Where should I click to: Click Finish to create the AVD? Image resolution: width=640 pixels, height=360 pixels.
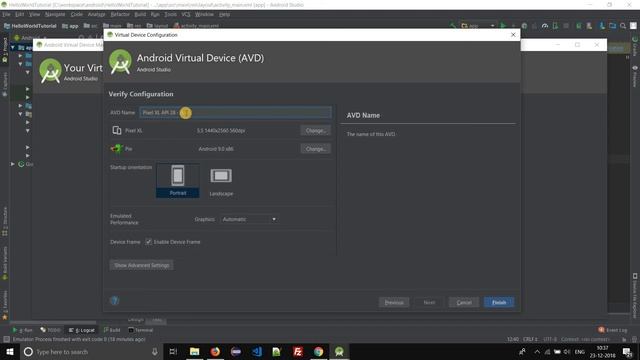[x=499, y=302]
